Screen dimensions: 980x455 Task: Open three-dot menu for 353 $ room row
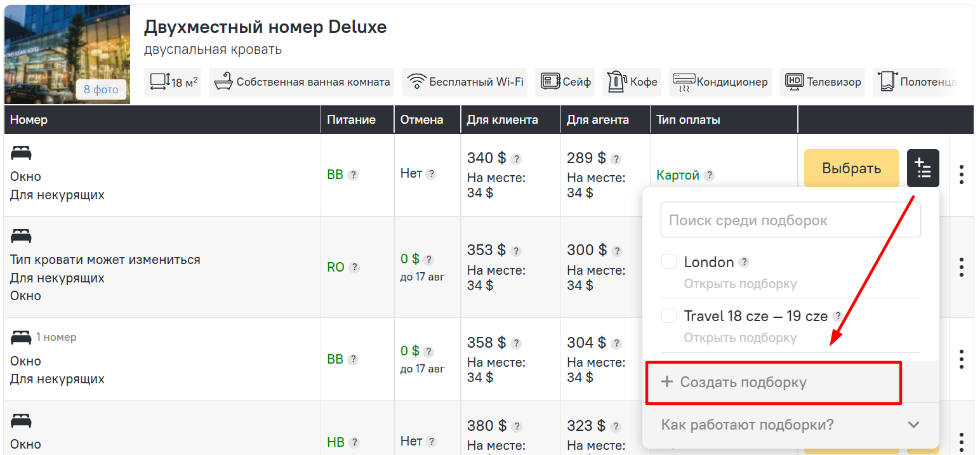click(962, 267)
